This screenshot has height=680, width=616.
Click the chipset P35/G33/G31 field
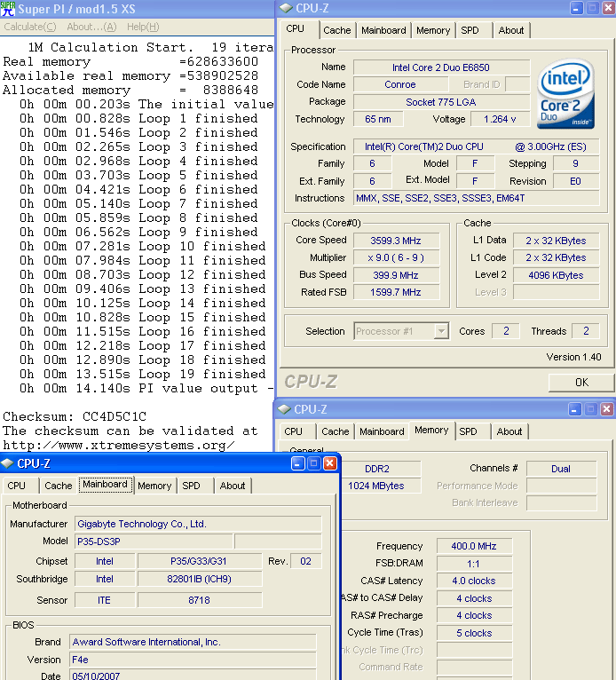[x=199, y=561]
